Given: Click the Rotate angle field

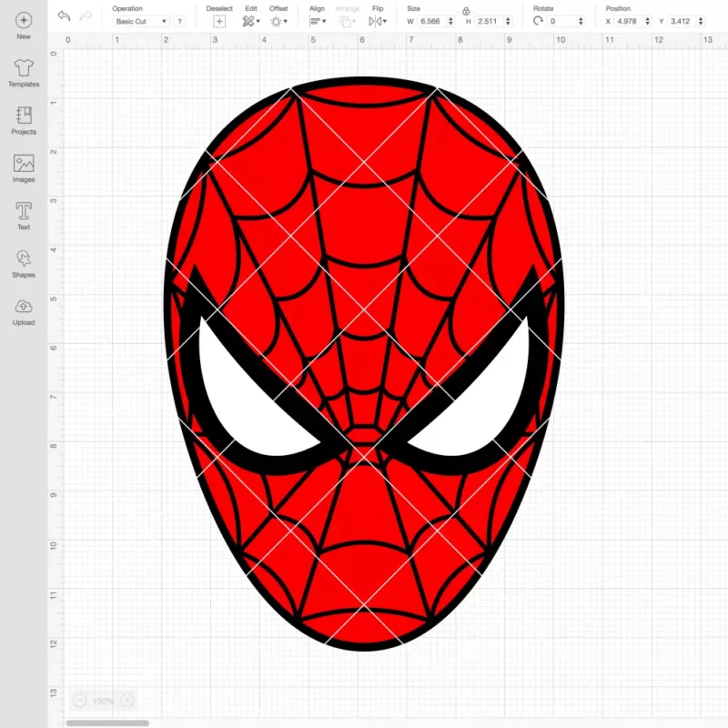Looking at the screenshot, I should (x=561, y=21).
